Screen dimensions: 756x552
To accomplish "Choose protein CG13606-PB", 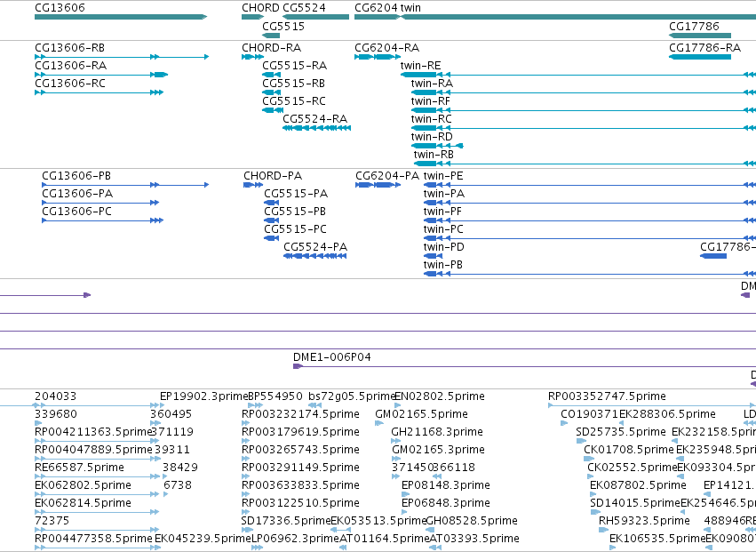I will (x=76, y=176).
